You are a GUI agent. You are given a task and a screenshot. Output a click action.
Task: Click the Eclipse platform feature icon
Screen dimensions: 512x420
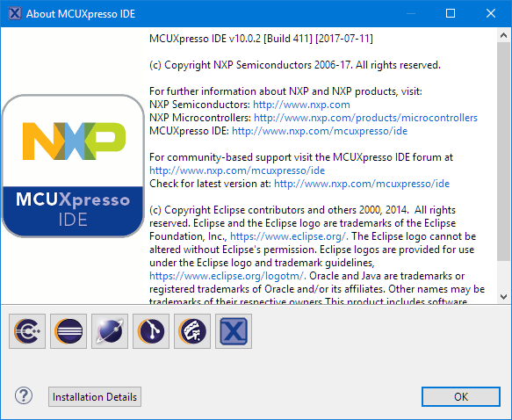coord(69,331)
